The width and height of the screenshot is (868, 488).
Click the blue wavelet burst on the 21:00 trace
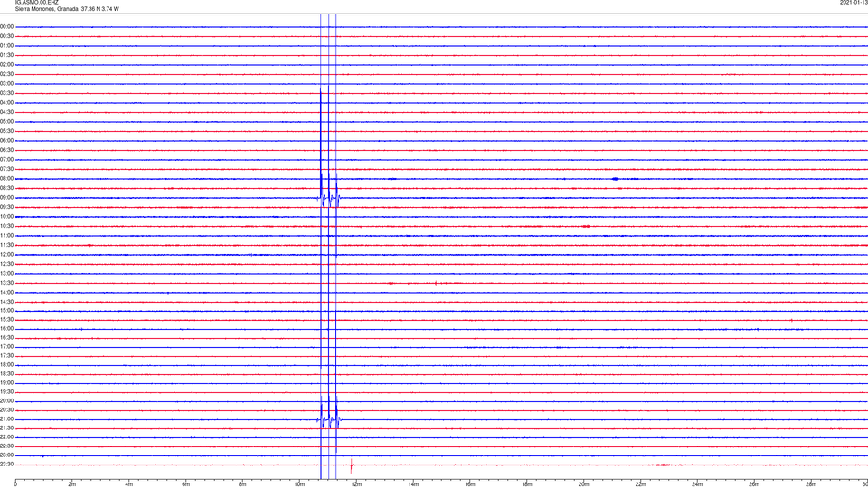329,420
